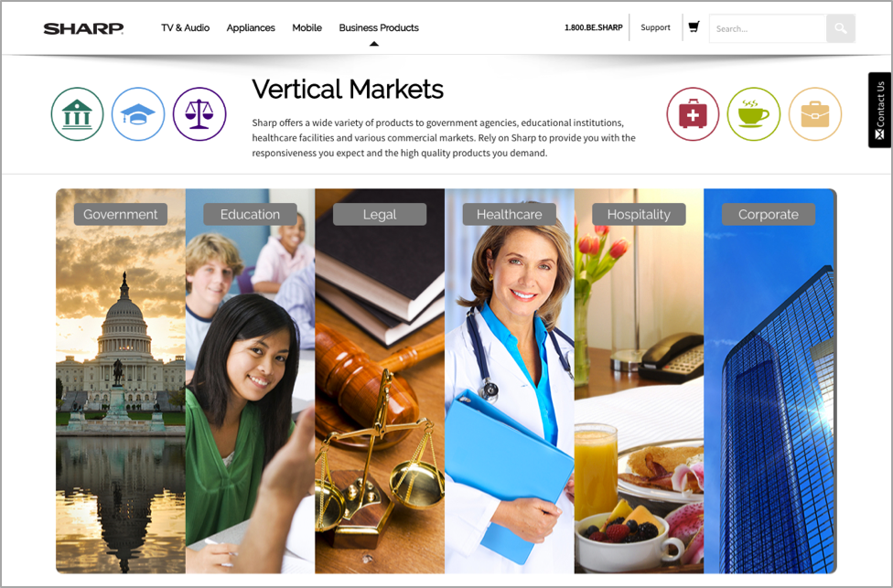This screenshot has width=893, height=588.
Task: Click the Sharp logo
Action: tap(84, 28)
